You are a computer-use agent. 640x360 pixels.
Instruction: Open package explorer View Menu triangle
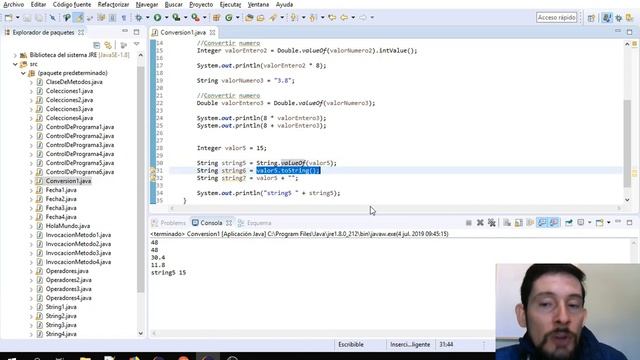click(136, 44)
